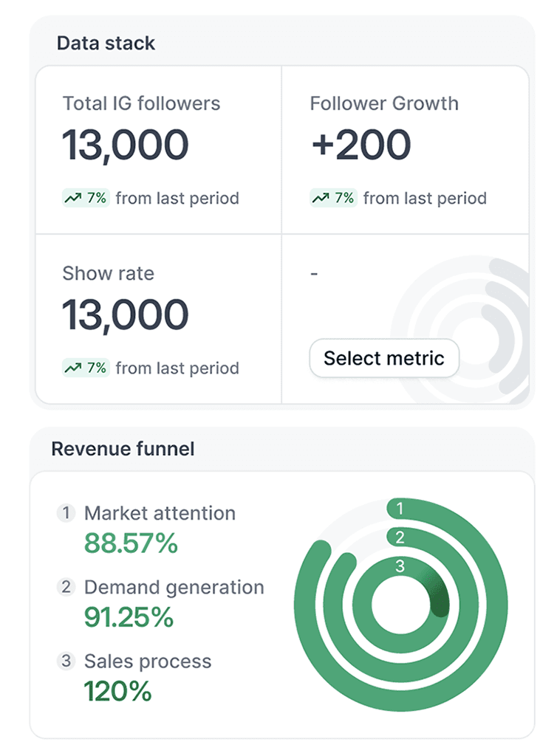Click the number 3 badge beside Sales process
The height and width of the screenshot is (756, 557).
click(66, 661)
